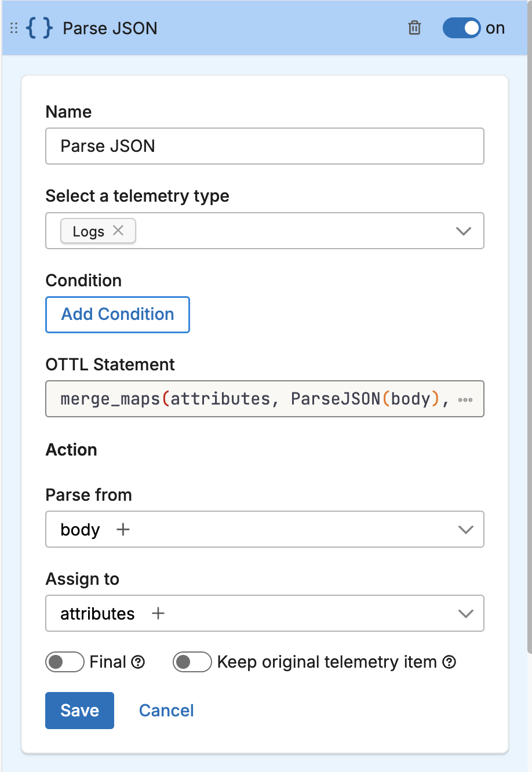Delete processor with the trash icon
This screenshot has width=532, height=772.
click(x=414, y=28)
